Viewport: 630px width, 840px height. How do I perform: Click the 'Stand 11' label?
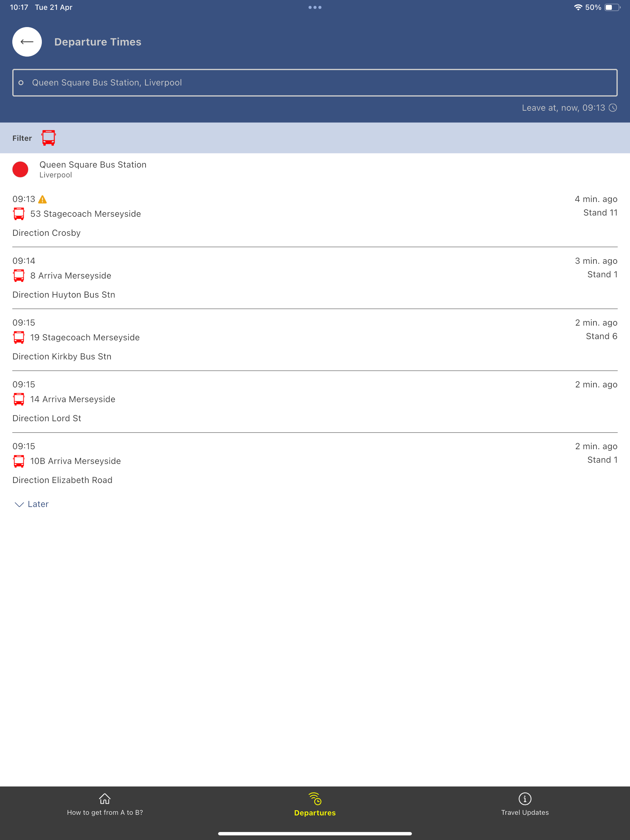tap(600, 213)
